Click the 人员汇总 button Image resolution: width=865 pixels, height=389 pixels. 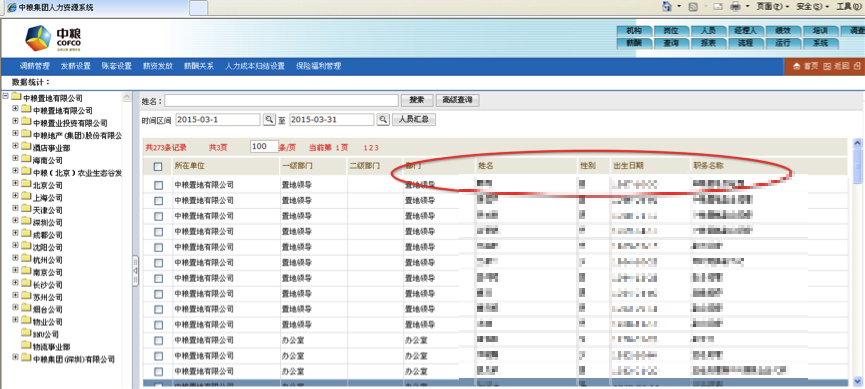tap(414, 119)
